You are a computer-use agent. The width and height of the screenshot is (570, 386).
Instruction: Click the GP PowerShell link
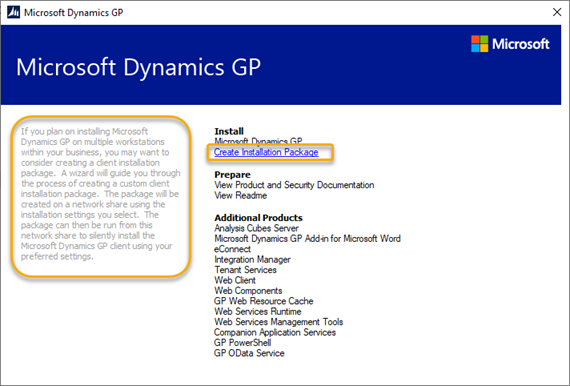click(242, 342)
